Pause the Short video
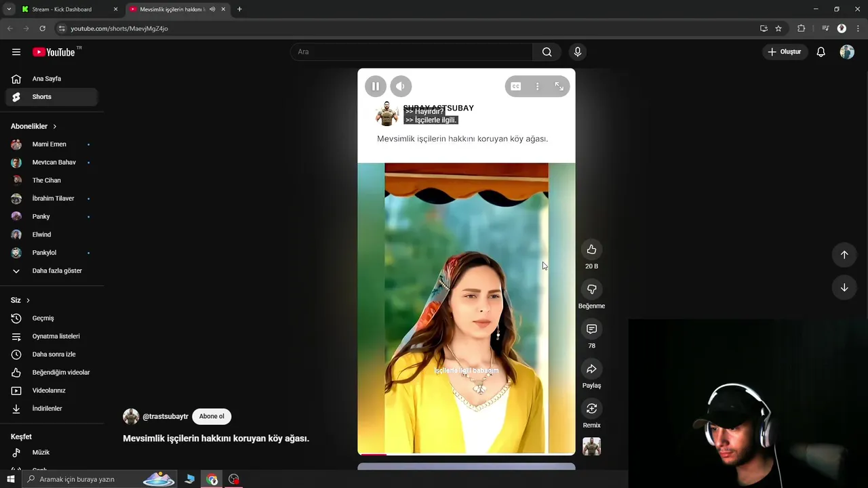Screen dimensions: 868x488 pos(375,86)
